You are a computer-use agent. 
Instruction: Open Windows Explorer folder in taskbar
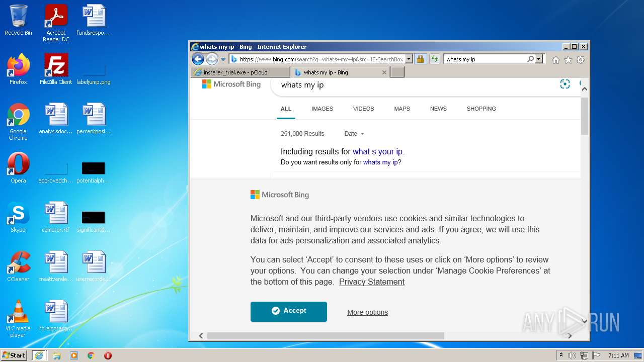click(57, 355)
